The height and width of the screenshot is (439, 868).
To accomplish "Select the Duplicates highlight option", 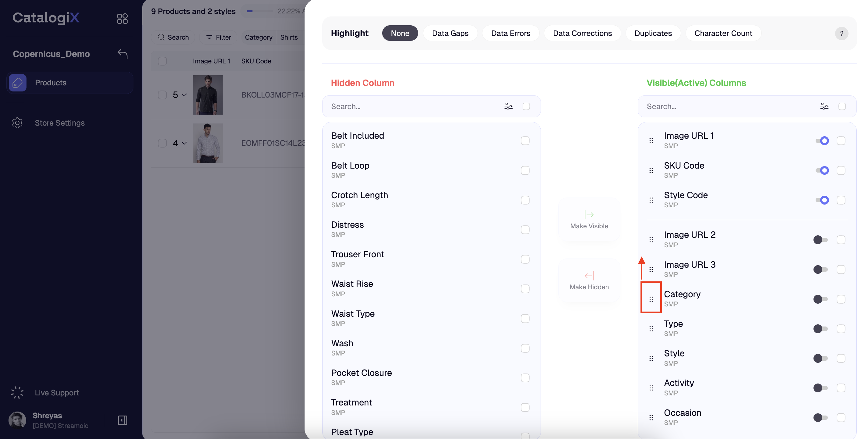I will click(x=653, y=33).
